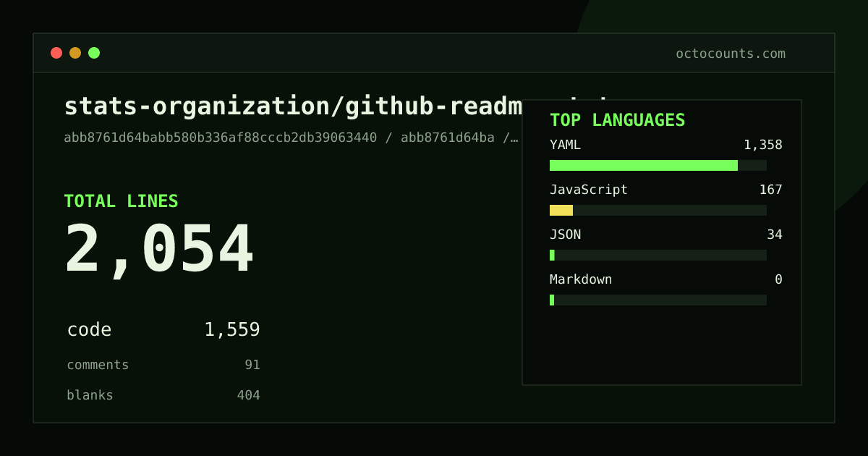
Task: Click the code count 1,559
Action: tap(232, 330)
